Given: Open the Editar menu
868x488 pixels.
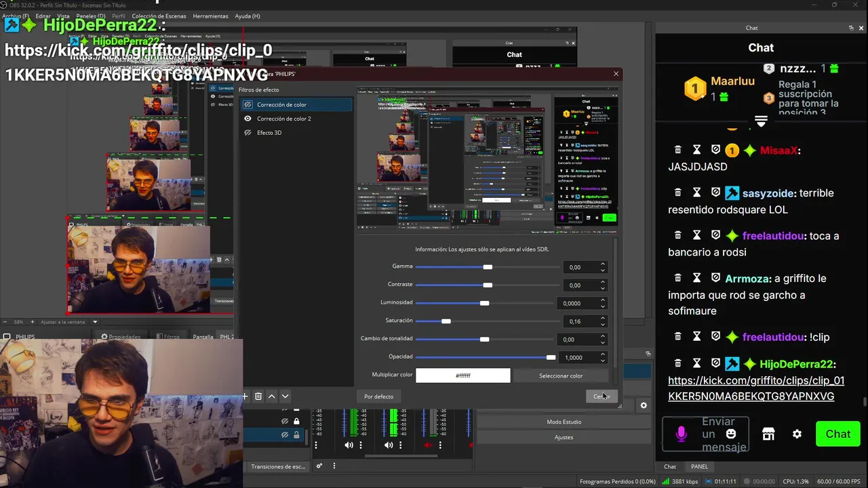Looking at the screenshot, I should click(x=43, y=16).
